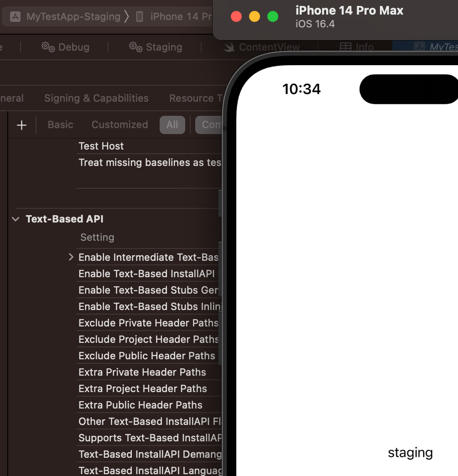Open the Info editor tab
This screenshot has height=476, width=458.
tap(357, 47)
